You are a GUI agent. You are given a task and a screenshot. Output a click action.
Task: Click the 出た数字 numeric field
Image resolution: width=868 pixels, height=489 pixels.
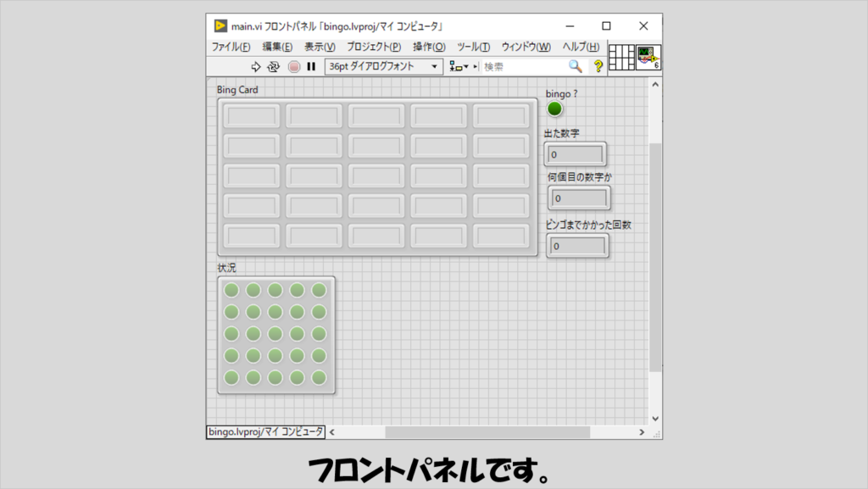point(576,154)
